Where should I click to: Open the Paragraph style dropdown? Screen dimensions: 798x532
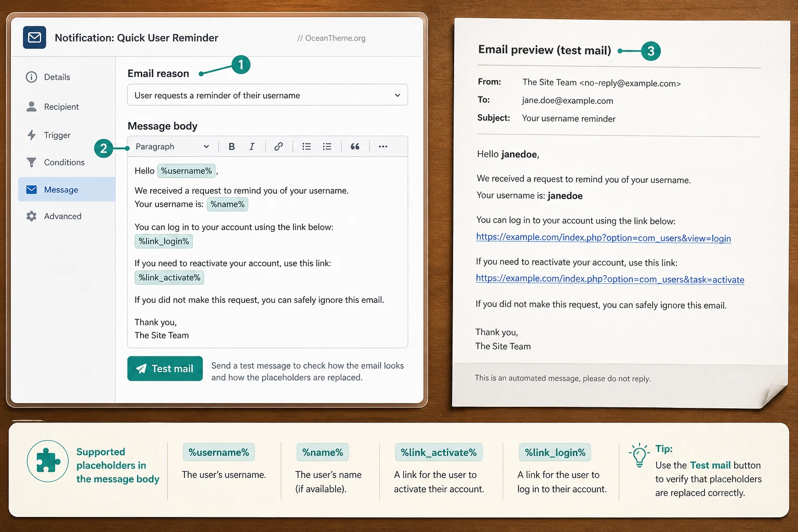[x=172, y=147]
